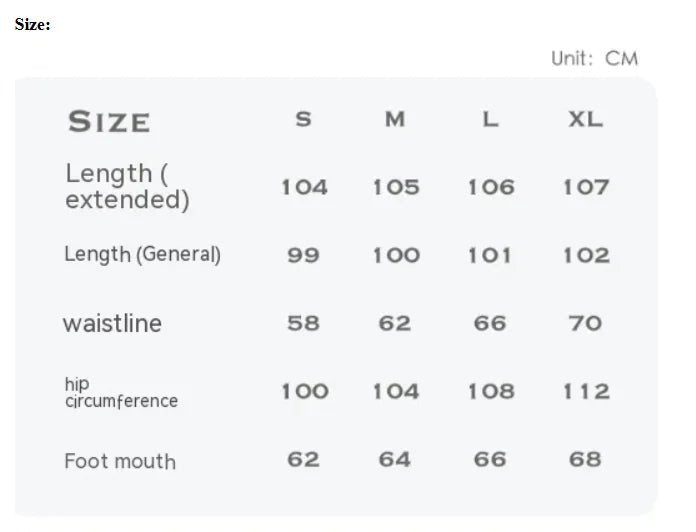
Task: Click extended length value 107 for XL
Action: coord(585,187)
